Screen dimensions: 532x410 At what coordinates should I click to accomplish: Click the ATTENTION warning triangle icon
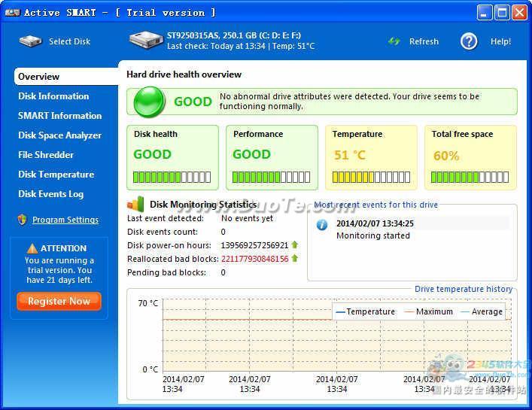[32, 248]
